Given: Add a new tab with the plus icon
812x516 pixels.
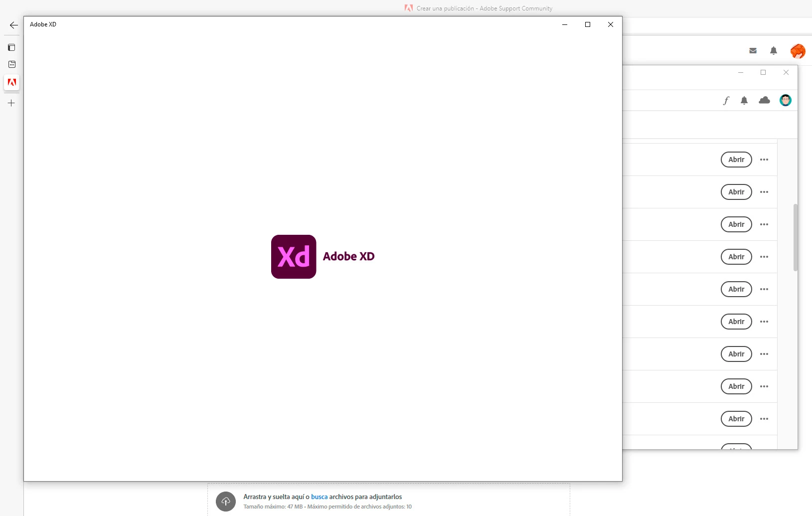Looking at the screenshot, I should 11,103.
